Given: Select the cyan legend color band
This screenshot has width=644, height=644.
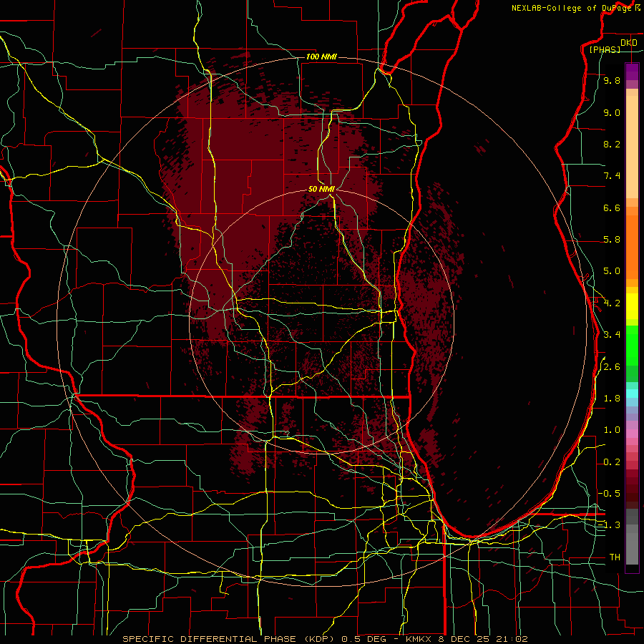Looking at the screenshot, I should [632, 394].
